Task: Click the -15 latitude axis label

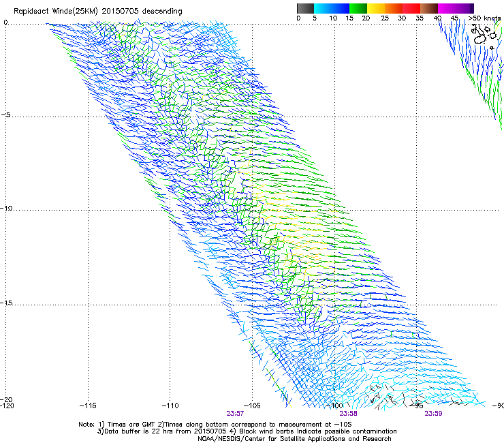Action: click(x=6, y=303)
